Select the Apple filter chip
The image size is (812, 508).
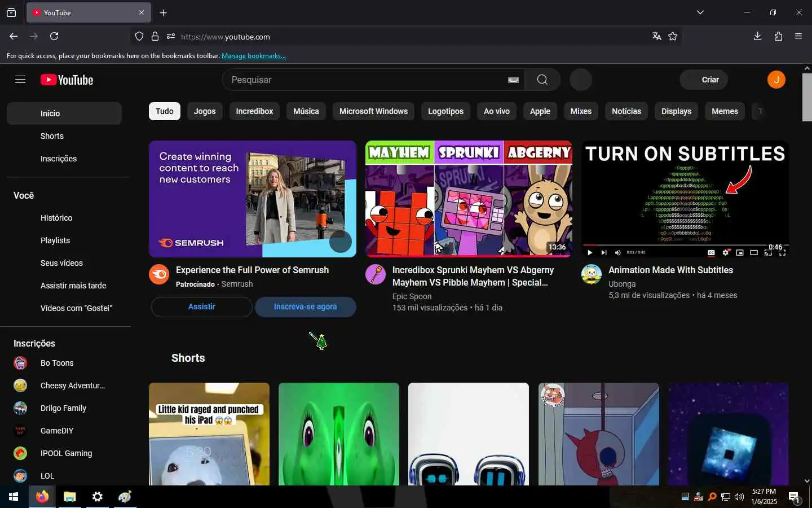pos(540,111)
